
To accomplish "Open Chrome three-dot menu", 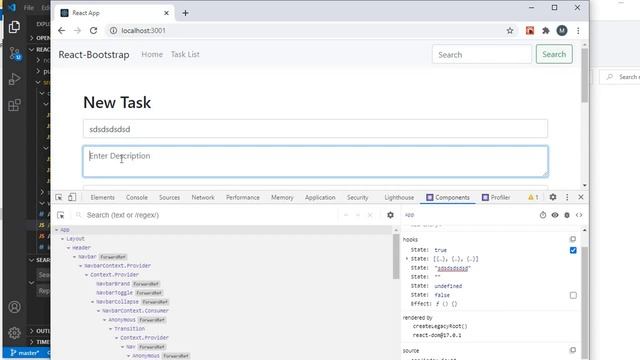I will (x=578, y=31).
